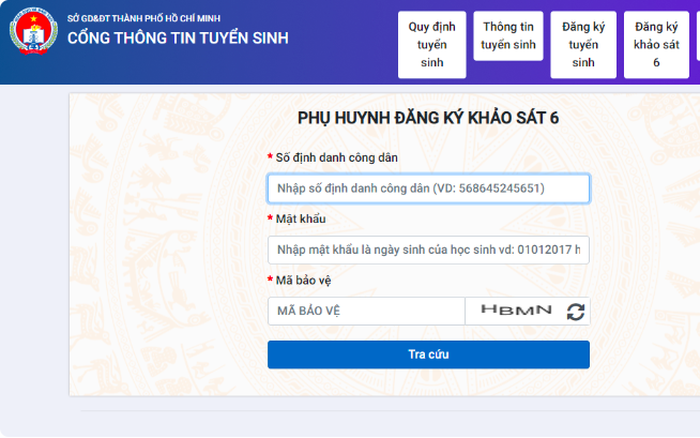Click the red asterisk beside Mã bảo vệ
The width and height of the screenshot is (700, 438).
[x=270, y=279]
